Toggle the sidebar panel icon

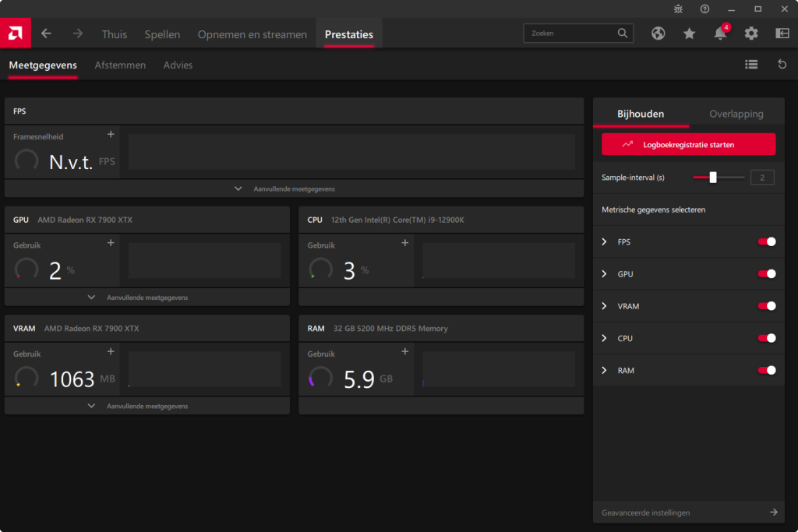(x=782, y=33)
